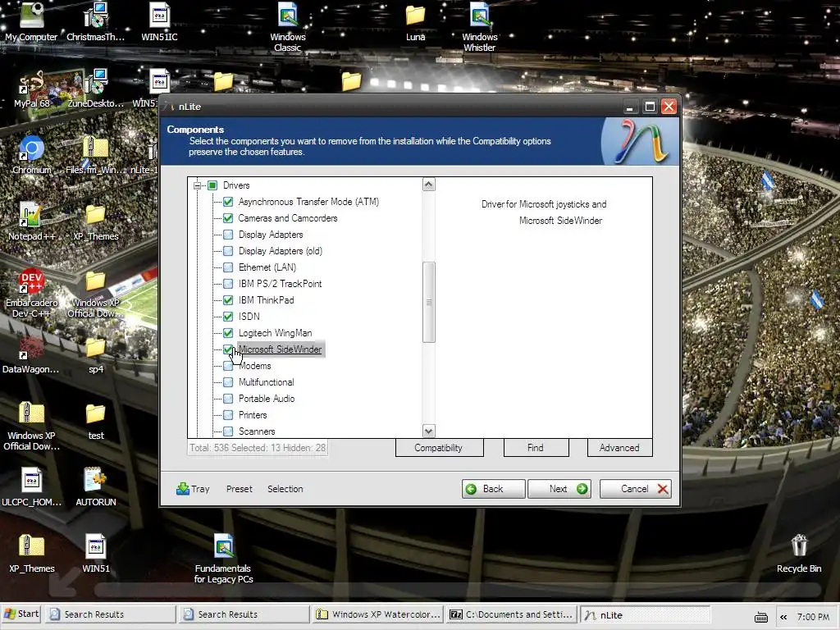Switch to Windows XP Watercolor taskbar window
The image size is (840, 630).
(x=379, y=614)
